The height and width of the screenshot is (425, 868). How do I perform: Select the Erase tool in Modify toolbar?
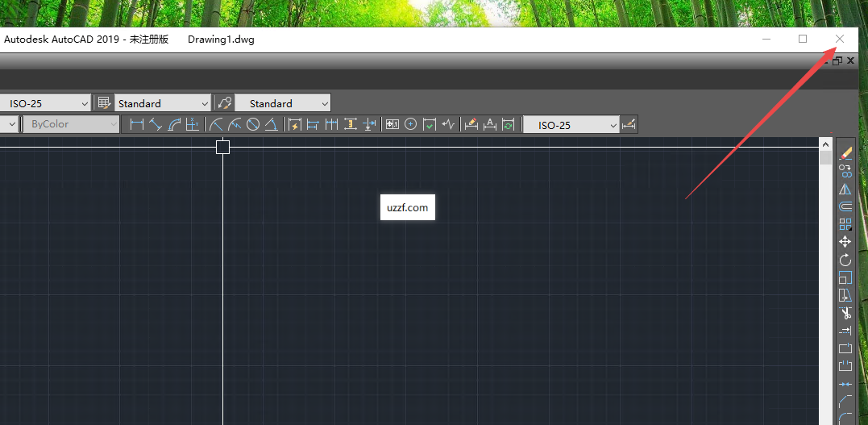click(x=845, y=151)
